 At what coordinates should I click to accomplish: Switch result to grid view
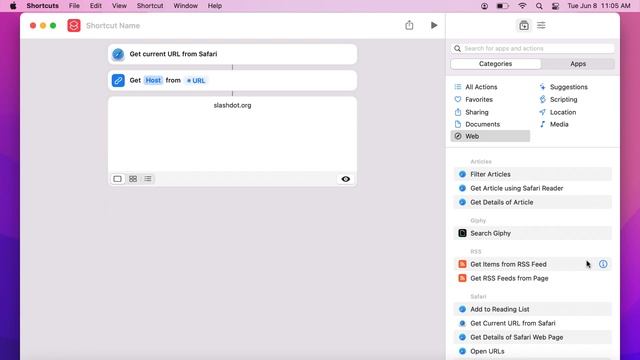coord(133,179)
